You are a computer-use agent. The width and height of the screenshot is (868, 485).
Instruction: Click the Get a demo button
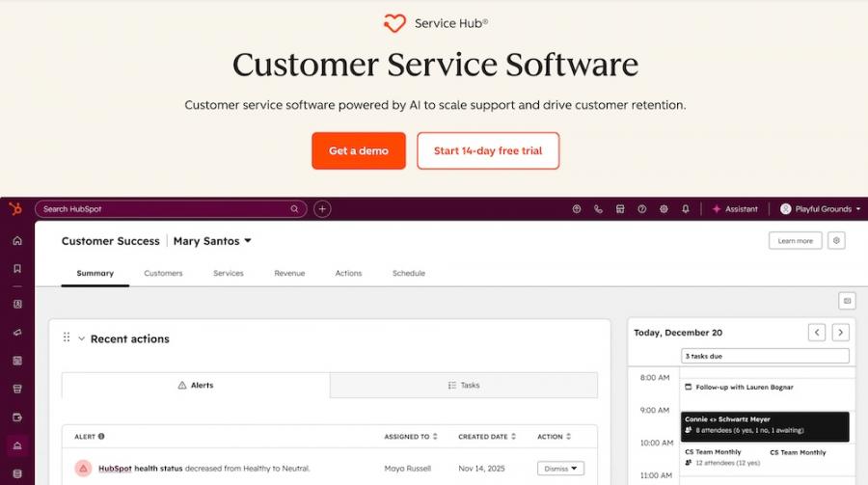point(359,150)
